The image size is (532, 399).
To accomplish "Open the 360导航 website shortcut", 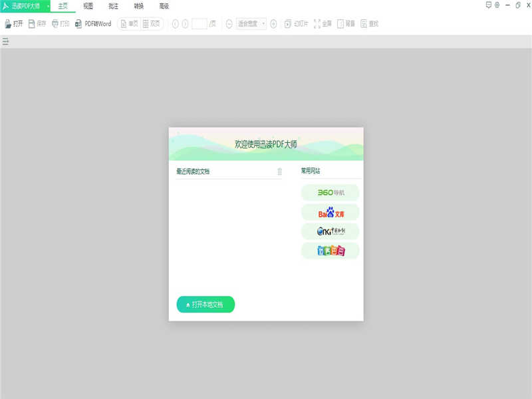I will [330, 193].
